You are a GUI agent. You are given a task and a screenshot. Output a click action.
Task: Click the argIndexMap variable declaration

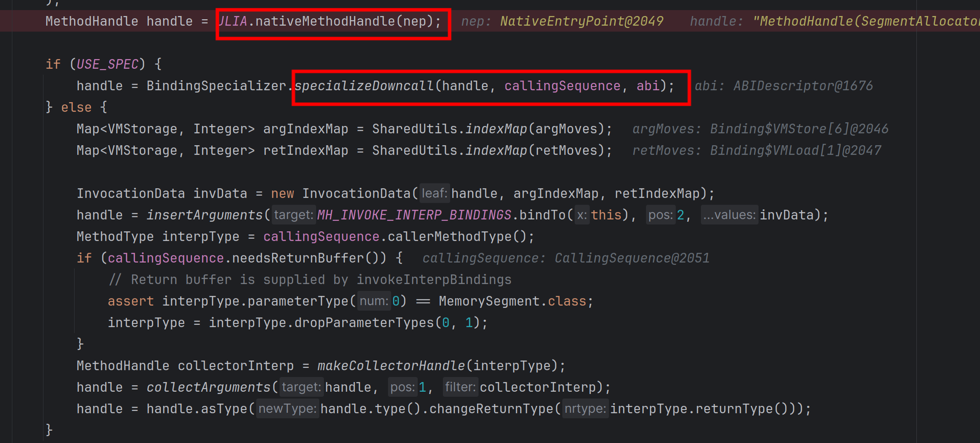pyautogui.click(x=306, y=129)
